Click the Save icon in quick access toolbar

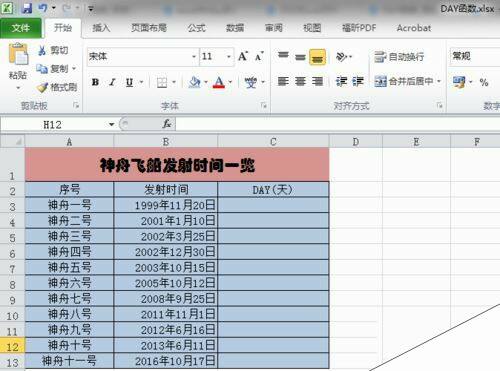pyautogui.click(x=26, y=8)
